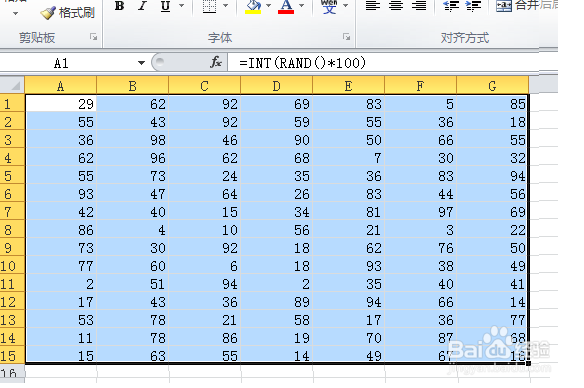Open clipboard 剪贴板 dialog launcher
The image size is (584, 388).
pos(93,37)
